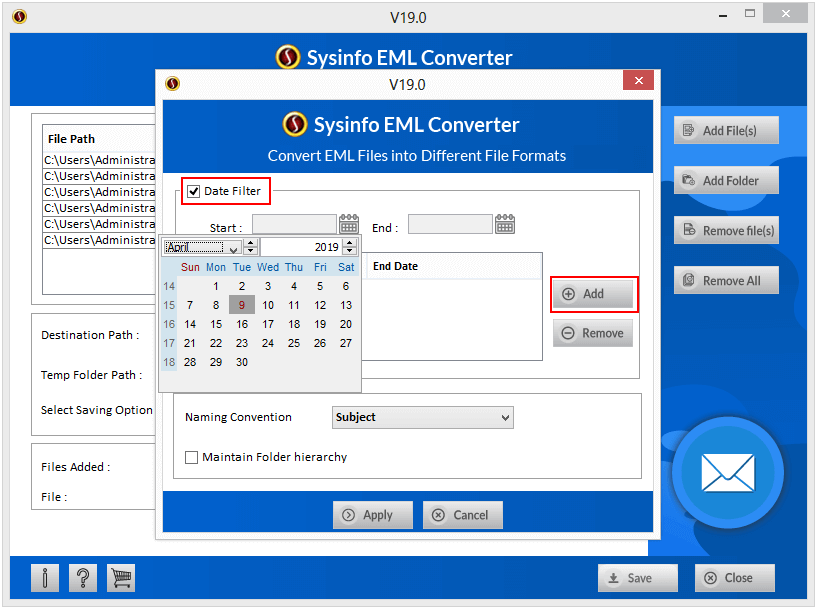Click the Add Folder button

(x=726, y=180)
